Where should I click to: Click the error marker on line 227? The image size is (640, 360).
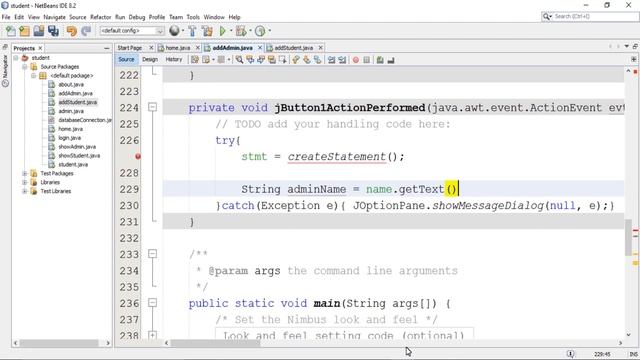point(138,156)
